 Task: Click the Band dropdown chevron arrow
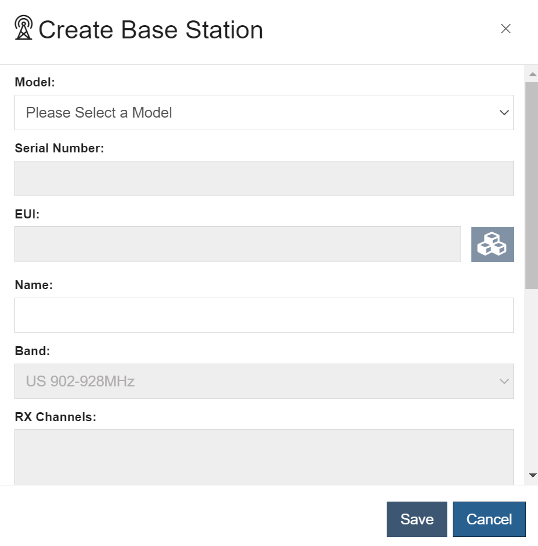(504, 381)
